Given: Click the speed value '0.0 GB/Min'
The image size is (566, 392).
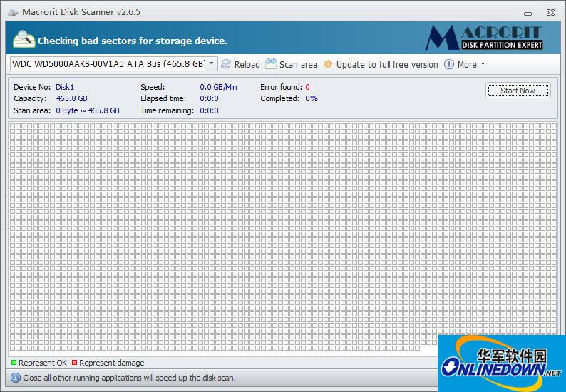Looking at the screenshot, I should tap(218, 87).
